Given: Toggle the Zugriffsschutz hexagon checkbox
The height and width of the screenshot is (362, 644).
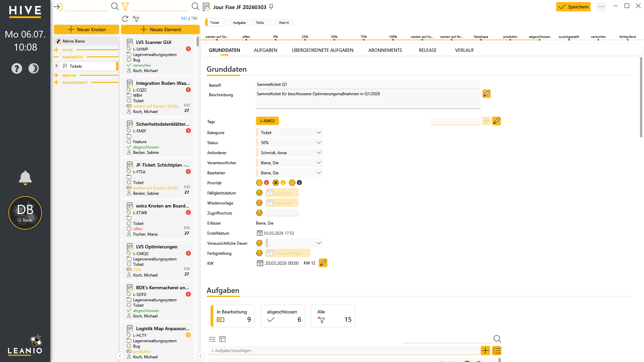Looking at the screenshot, I should [x=259, y=213].
